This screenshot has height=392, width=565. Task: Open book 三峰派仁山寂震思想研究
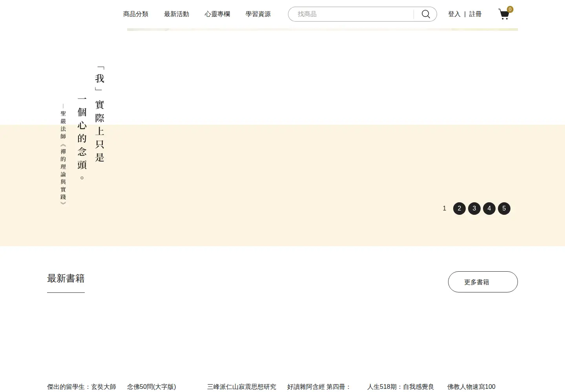pos(242,387)
